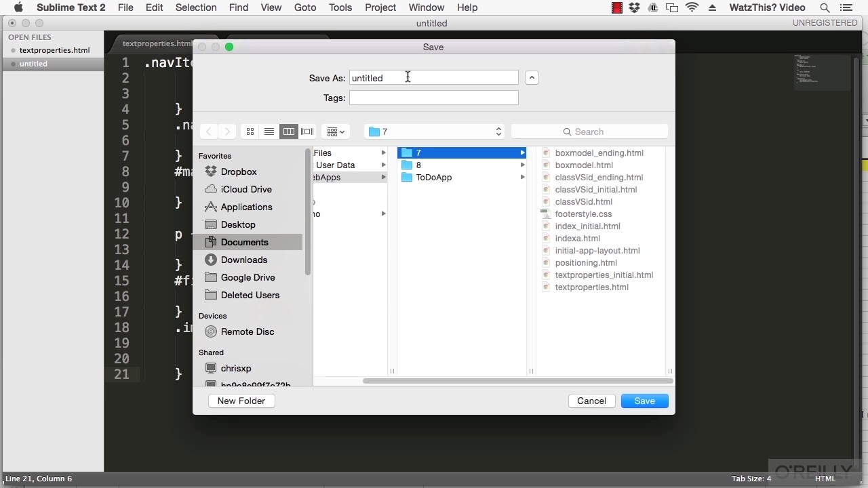Collapse the Save dialog with the caret button
The image size is (868, 488).
532,78
